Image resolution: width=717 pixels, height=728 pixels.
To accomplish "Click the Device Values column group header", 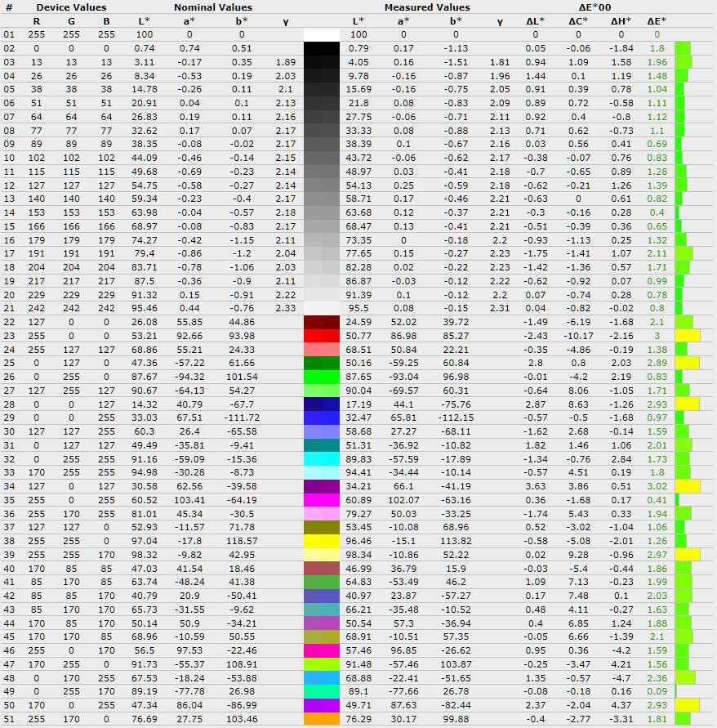I will (71, 7).
